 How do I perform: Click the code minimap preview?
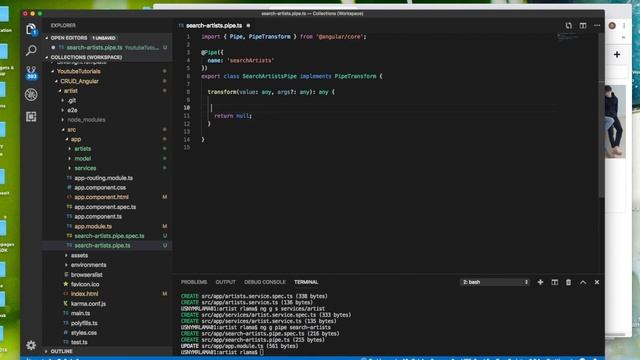click(567, 37)
